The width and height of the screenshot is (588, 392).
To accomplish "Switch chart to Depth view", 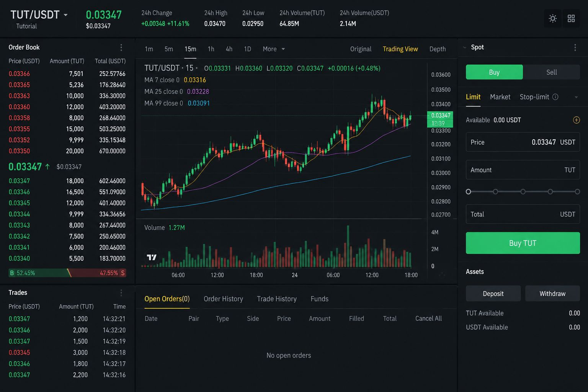I will 438,49.
